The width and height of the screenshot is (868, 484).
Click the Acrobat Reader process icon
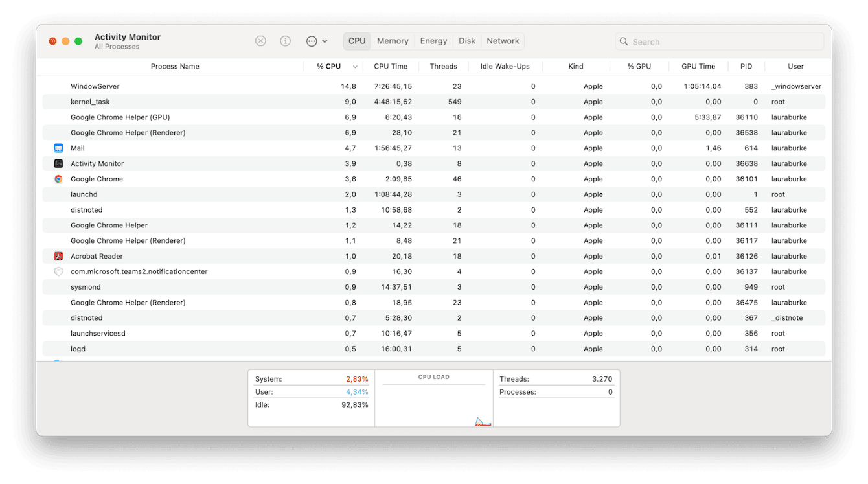(58, 256)
